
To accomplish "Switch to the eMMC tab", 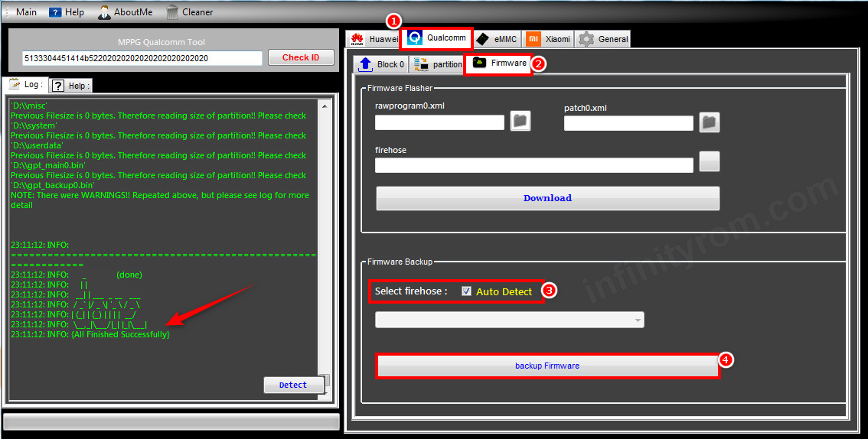I will (x=497, y=39).
